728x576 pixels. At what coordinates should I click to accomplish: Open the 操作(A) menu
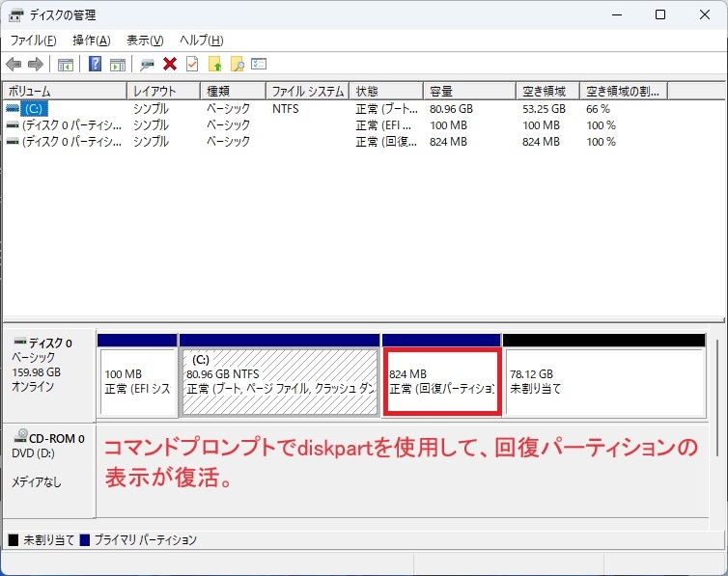click(x=92, y=41)
